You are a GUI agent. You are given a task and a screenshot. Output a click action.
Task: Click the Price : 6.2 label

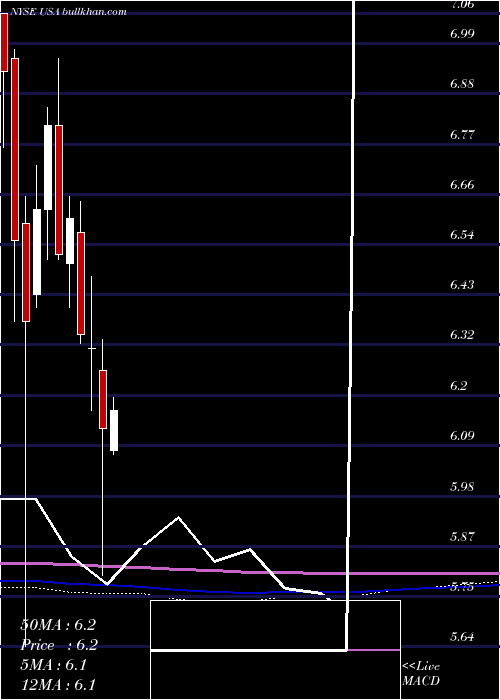59,645
